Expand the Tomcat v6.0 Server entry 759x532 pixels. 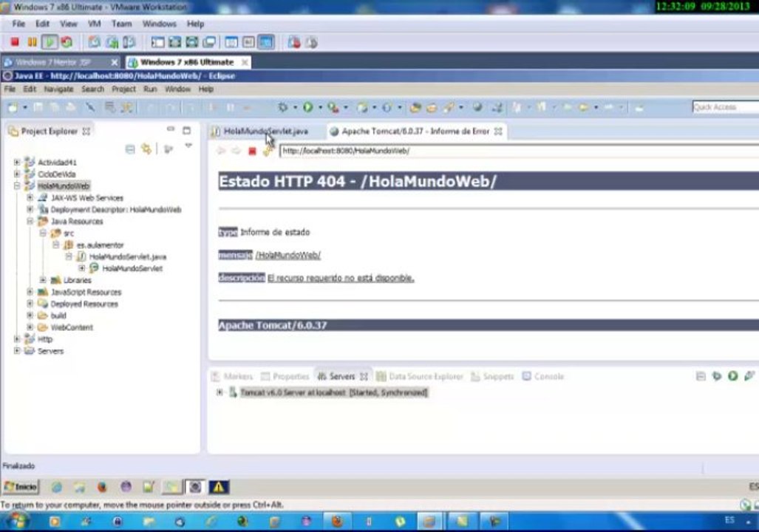coord(219,392)
